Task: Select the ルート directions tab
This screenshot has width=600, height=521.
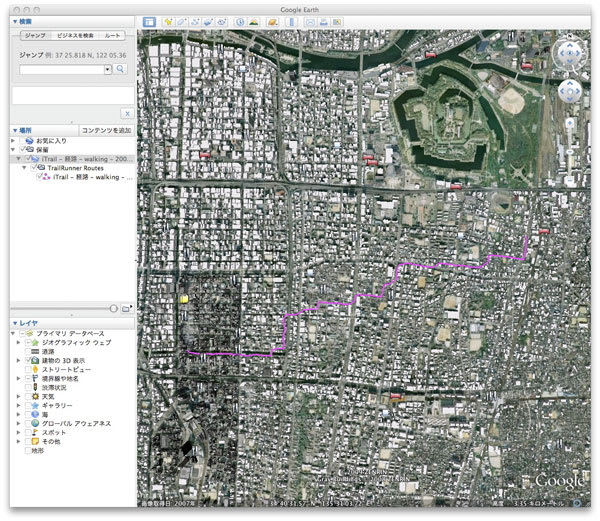Action: click(112, 36)
